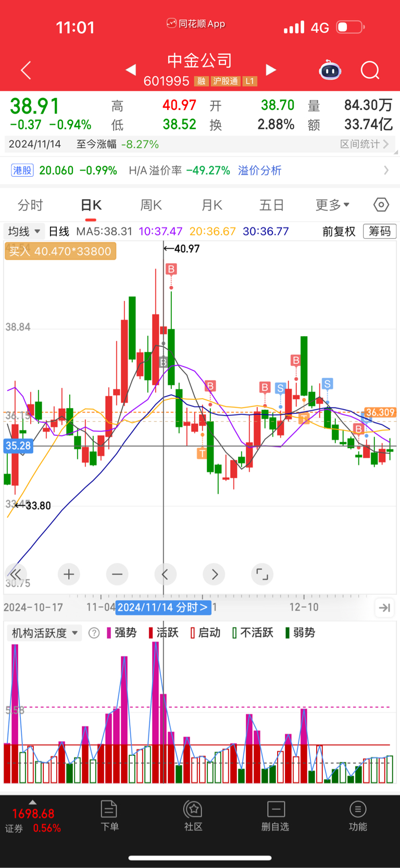Tap the 融 margin badge

tap(201, 81)
